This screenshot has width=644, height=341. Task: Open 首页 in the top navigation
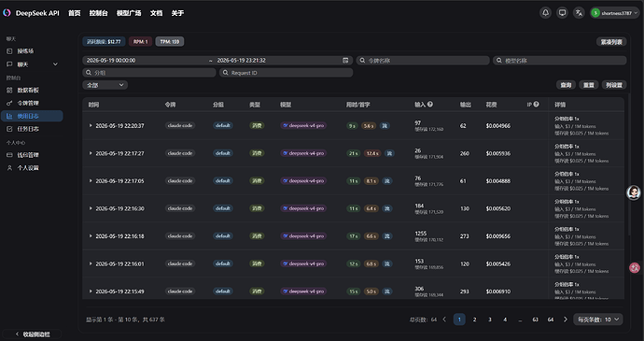pyautogui.click(x=75, y=13)
